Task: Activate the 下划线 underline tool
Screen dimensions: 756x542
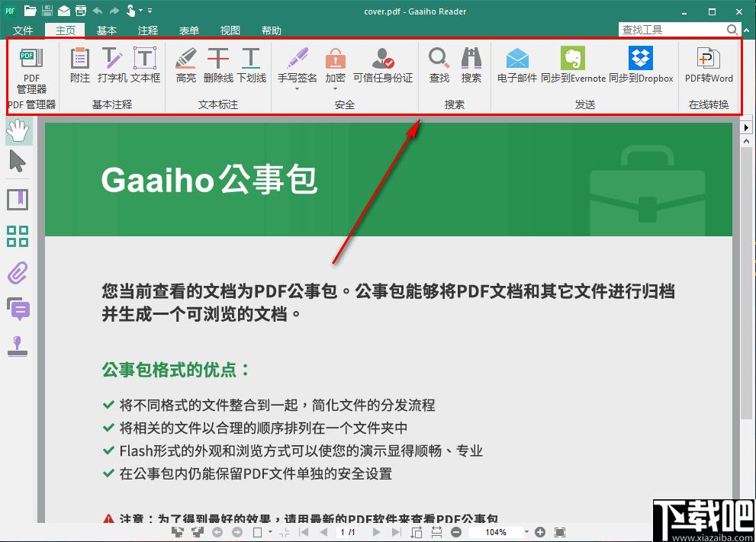Action: [x=251, y=65]
